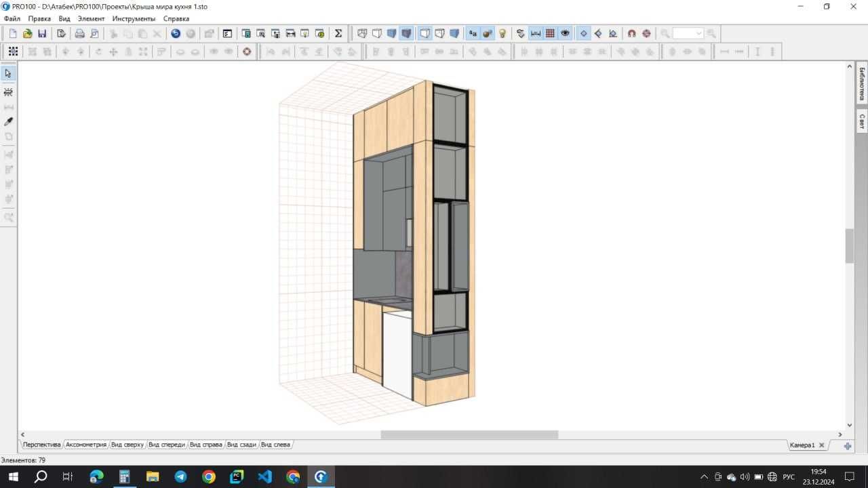The image size is (868, 488).
Task: Select the Перспектива view tab
Action: (x=41, y=445)
